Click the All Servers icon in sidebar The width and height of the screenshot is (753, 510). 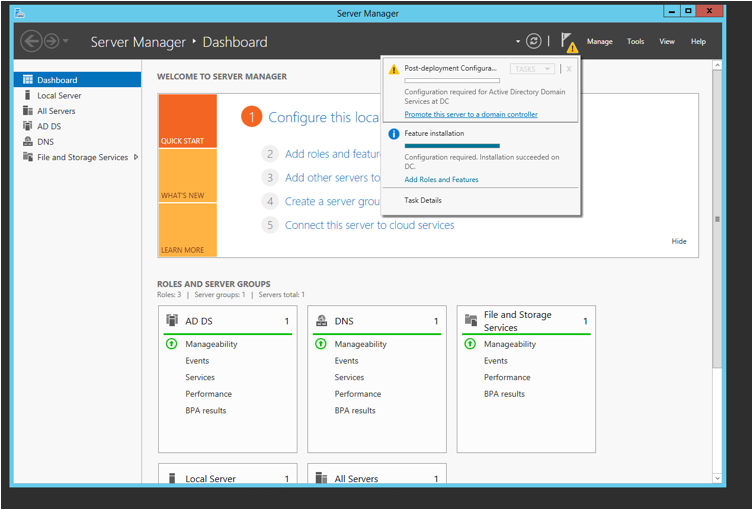tap(28, 110)
